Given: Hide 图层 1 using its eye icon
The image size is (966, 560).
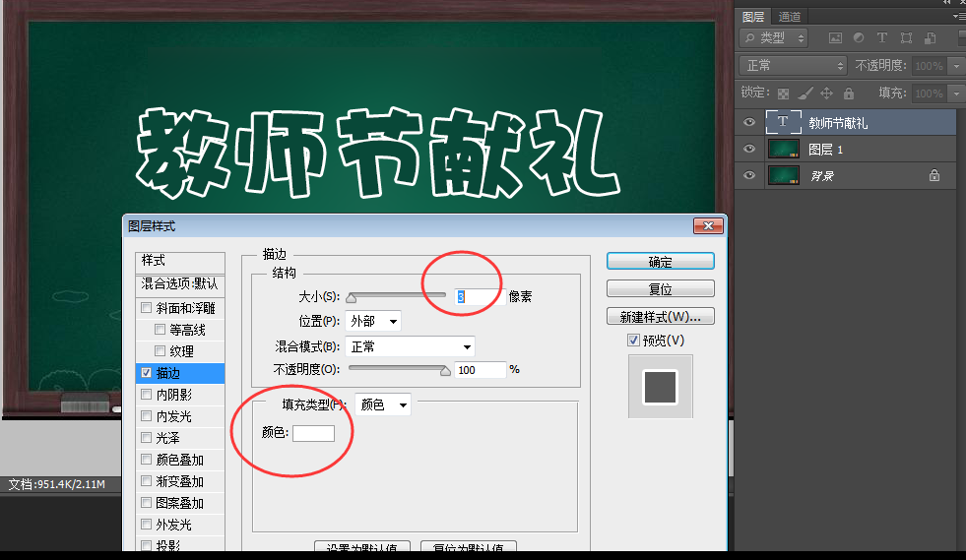Looking at the screenshot, I should click(749, 149).
